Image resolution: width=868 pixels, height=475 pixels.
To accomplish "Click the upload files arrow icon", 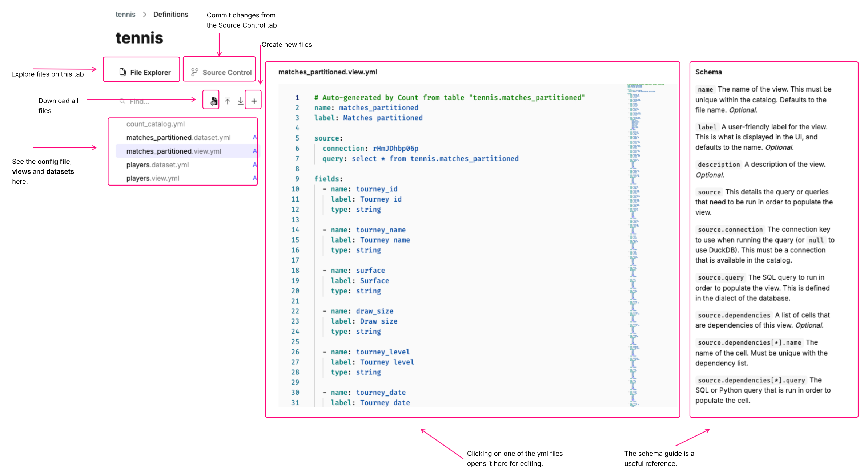I will coord(228,101).
